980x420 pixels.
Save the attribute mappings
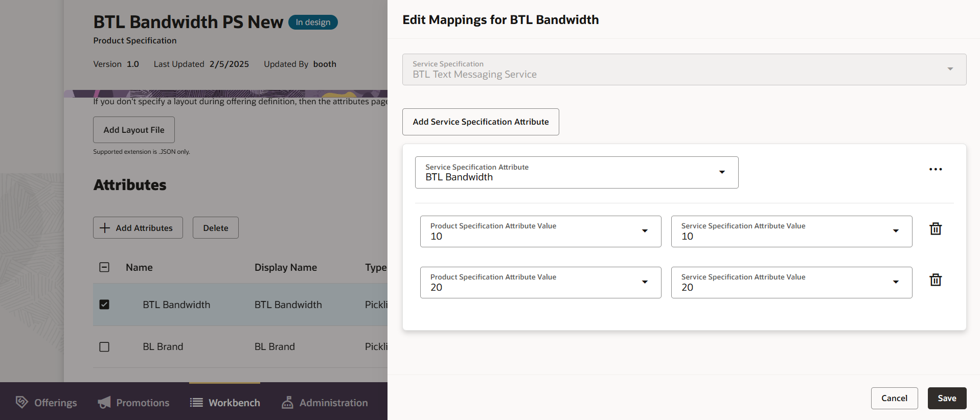tap(947, 398)
